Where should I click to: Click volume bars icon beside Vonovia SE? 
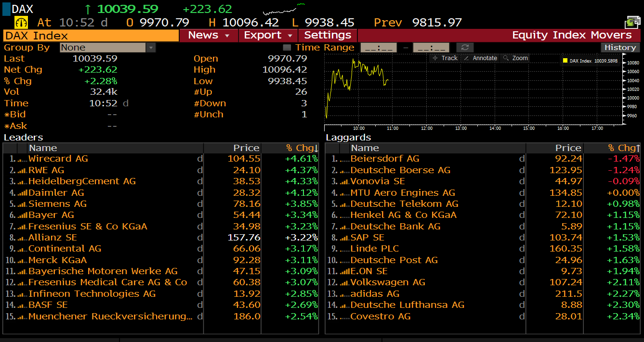(344, 181)
